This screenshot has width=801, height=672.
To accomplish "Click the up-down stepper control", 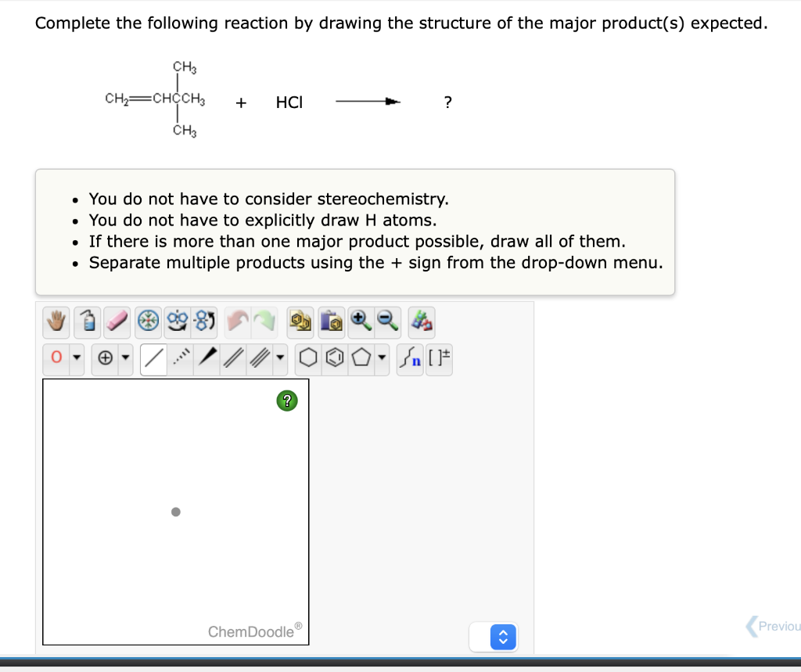I will coord(503,637).
